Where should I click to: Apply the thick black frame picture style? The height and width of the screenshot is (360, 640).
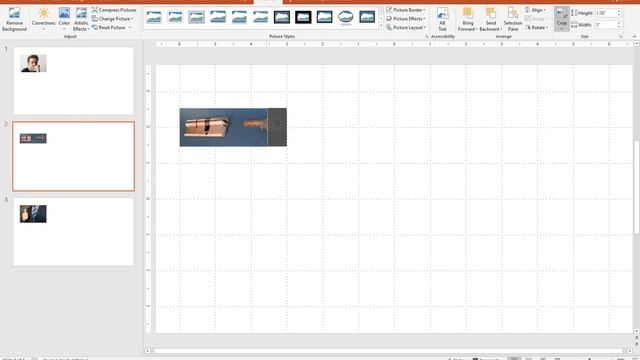[x=303, y=17]
